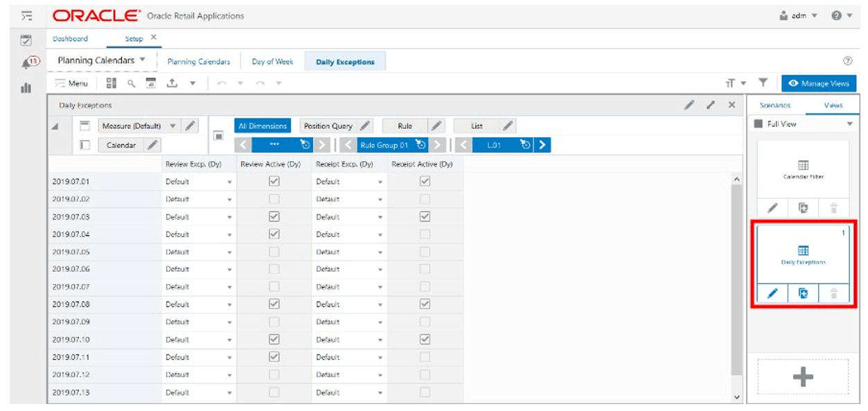Duplicate the Daily Exceptions view card
This screenshot has height=411, width=868.
point(804,294)
